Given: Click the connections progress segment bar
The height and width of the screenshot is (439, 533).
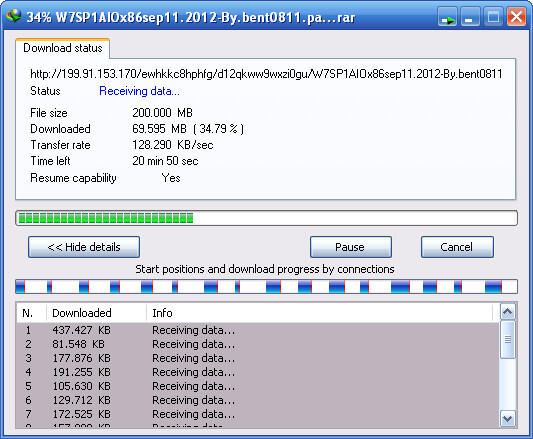Looking at the screenshot, I should point(266,287).
